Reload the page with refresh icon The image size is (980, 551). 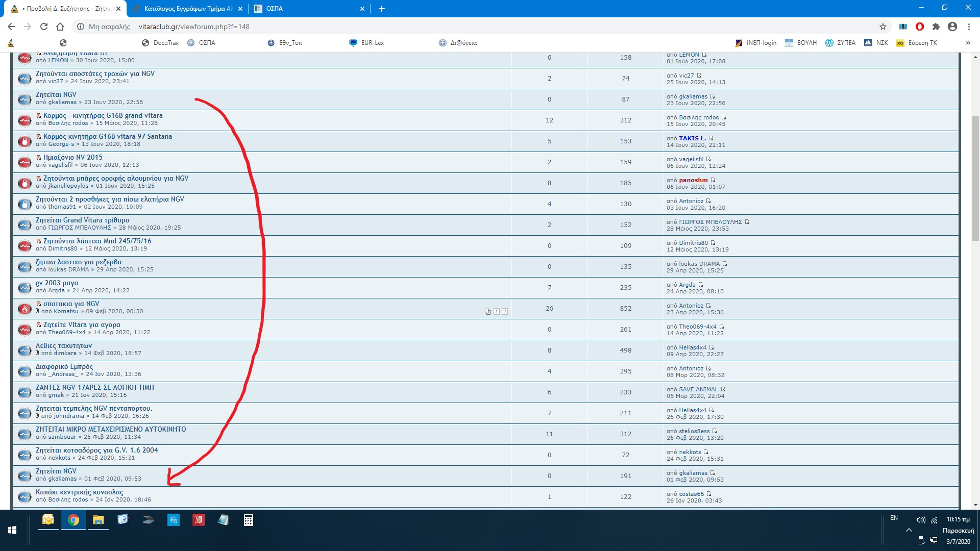44,27
